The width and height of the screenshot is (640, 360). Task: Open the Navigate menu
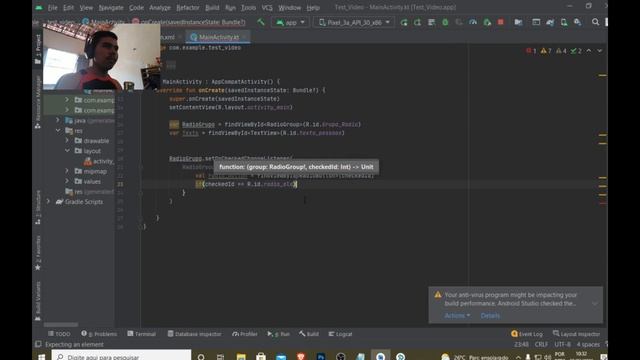tap(111, 7)
